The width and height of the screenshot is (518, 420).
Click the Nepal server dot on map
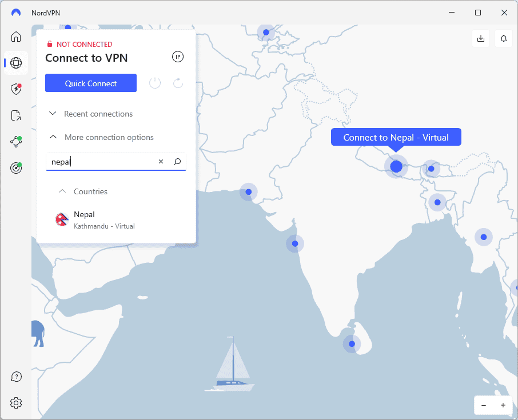click(396, 166)
